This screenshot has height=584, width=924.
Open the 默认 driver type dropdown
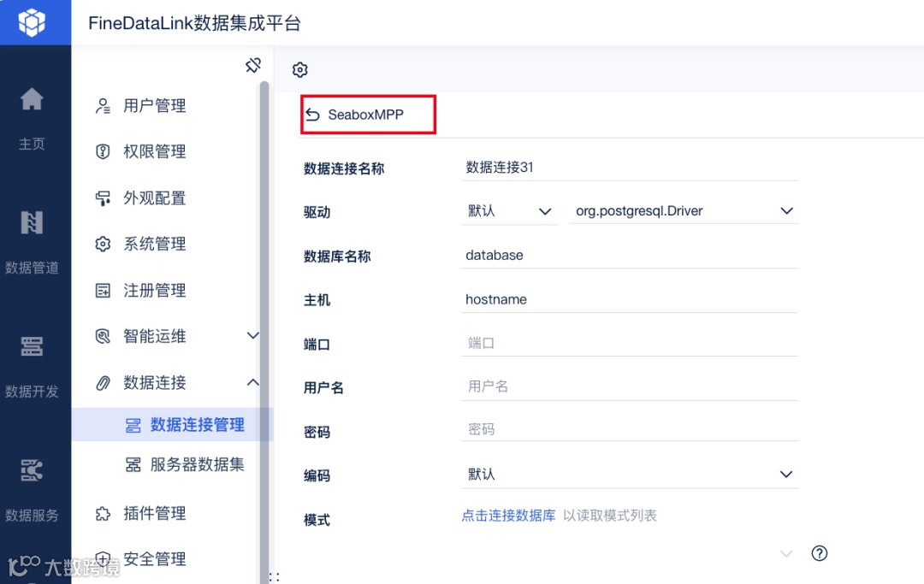point(509,210)
